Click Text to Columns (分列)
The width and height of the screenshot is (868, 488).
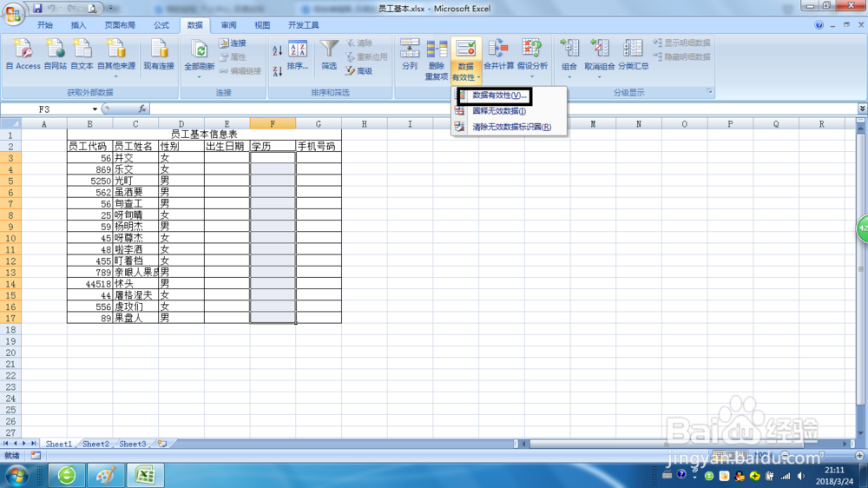pyautogui.click(x=410, y=55)
